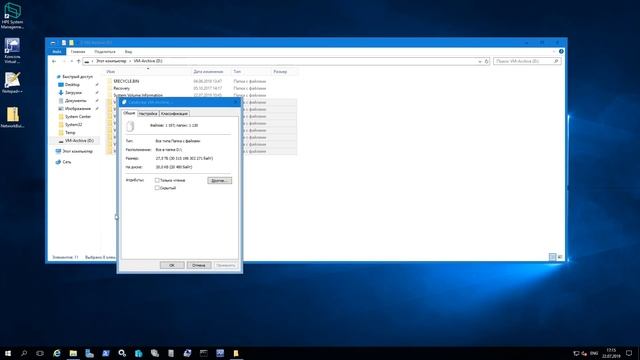Image resolution: width=640 pixels, height=360 pixels.
Task: Click the Отмена button in properties dialog
Action: (199, 265)
